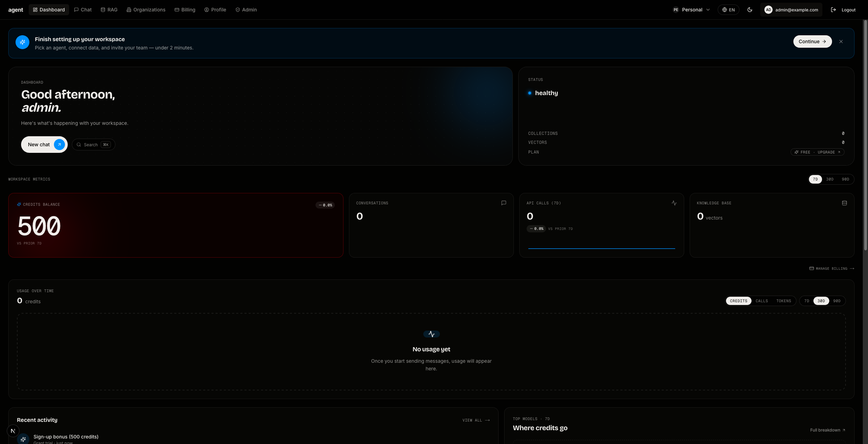The image size is (868, 444).
Task: Click the No usage yet pulse icon
Action: [x=432, y=334]
